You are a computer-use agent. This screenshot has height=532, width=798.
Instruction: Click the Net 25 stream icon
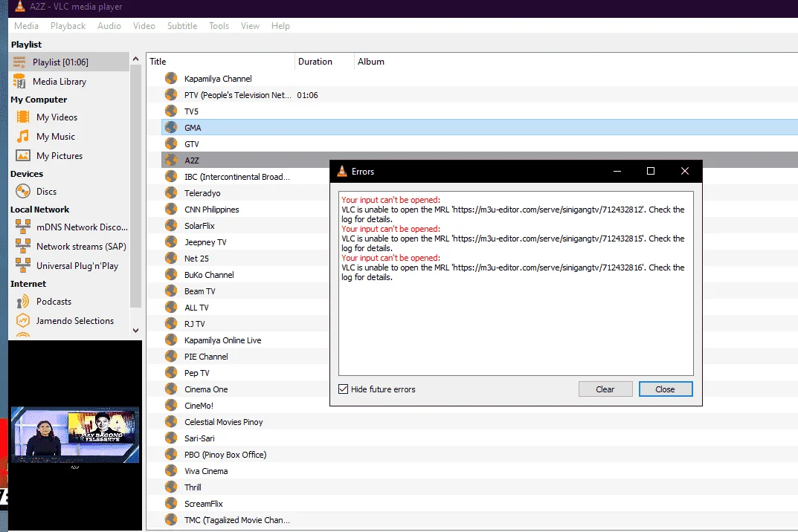tap(171, 259)
